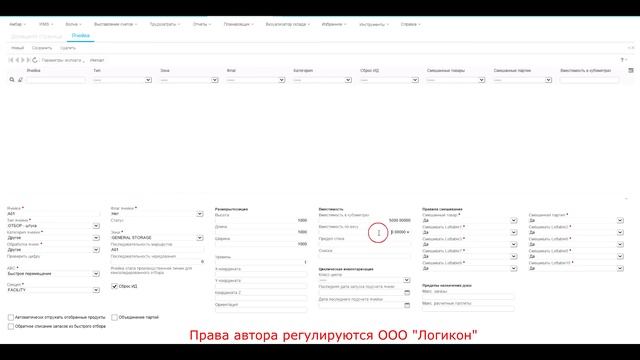Open the 'Инструменты' menu
Screen dimensions: 640x360
pyautogui.click(x=374, y=24)
